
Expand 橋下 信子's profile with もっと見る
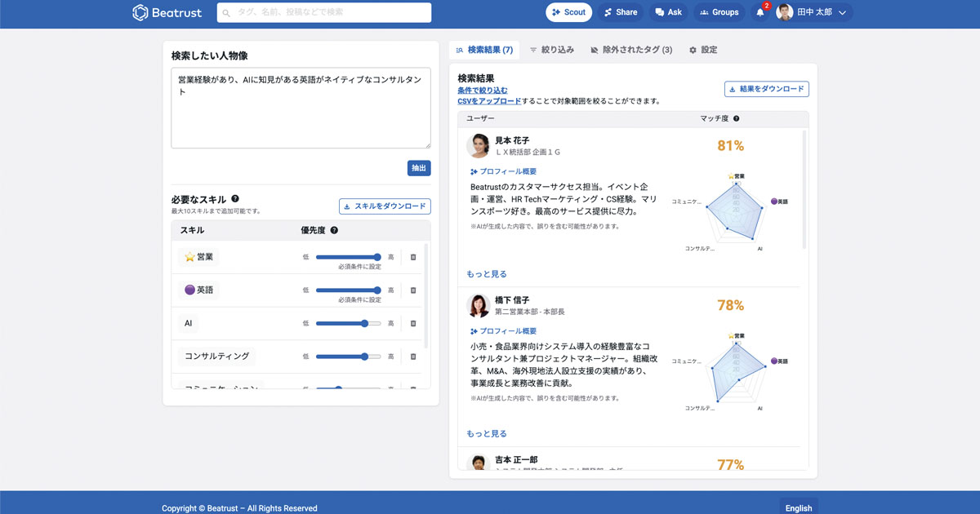(487, 434)
